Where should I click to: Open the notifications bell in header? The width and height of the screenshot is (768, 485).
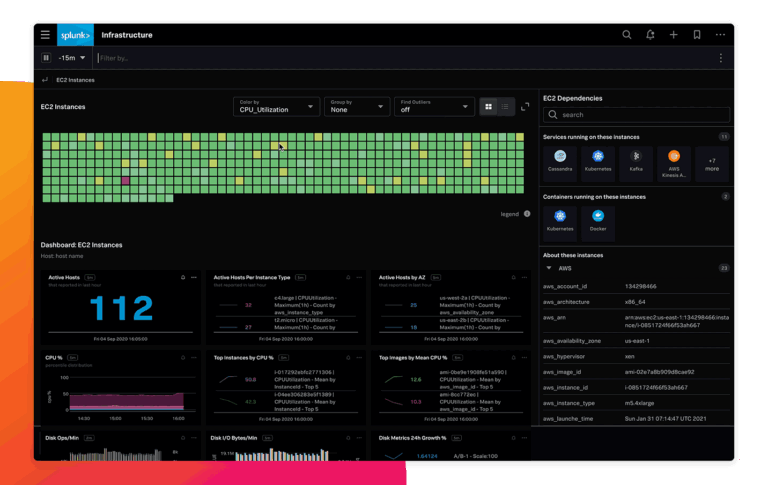[x=651, y=35]
